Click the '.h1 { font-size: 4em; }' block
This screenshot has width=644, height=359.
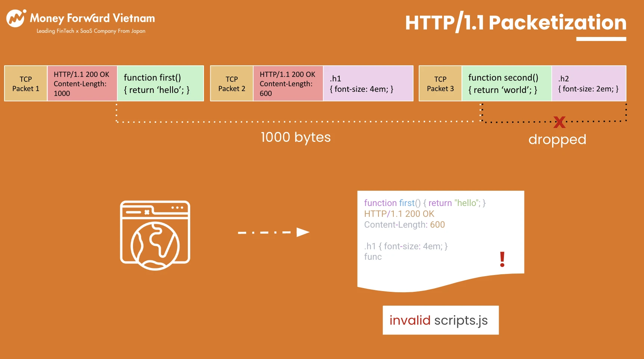tap(368, 84)
